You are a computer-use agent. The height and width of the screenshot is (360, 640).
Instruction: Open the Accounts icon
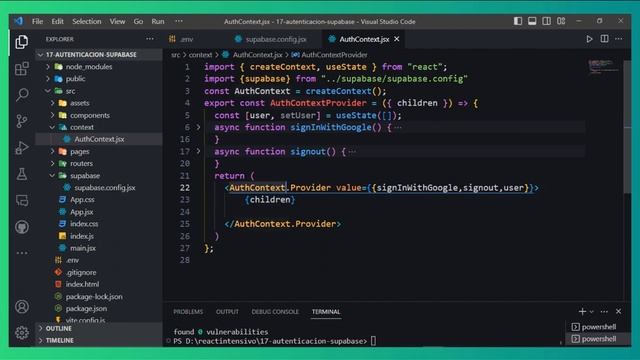coord(22,307)
